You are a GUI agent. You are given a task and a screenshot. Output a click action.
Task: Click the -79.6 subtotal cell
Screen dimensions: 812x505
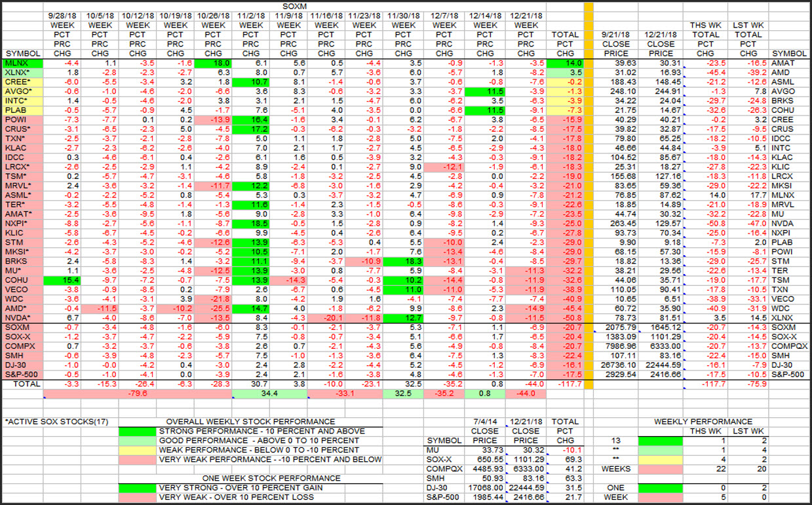pyautogui.click(x=138, y=394)
